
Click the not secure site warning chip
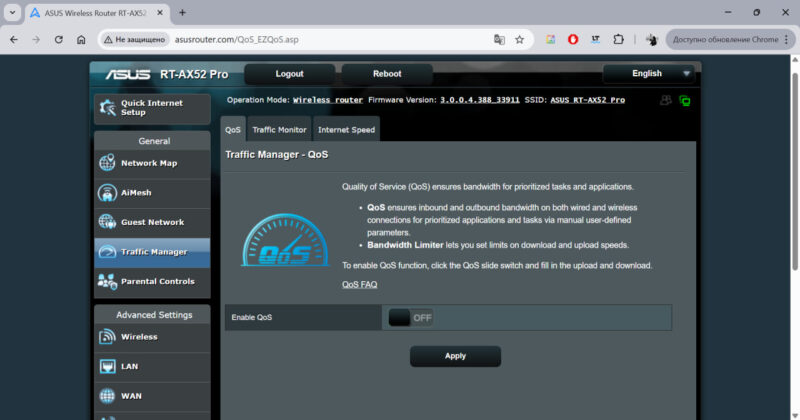pyautogui.click(x=135, y=39)
